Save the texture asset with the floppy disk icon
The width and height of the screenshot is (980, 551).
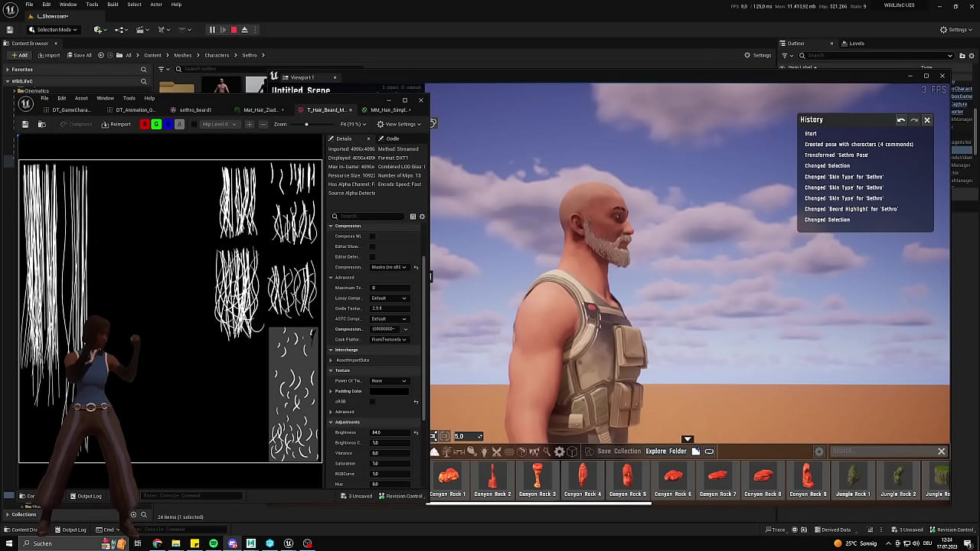[25, 124]
